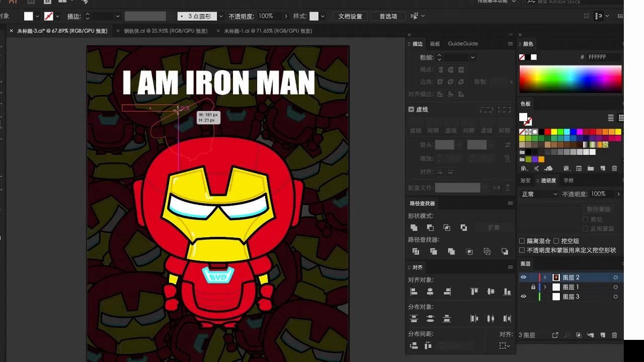The height and width of the screenshot is (362, 644).
Task: Switch to 字符 character tab
Action: point(569,180)
